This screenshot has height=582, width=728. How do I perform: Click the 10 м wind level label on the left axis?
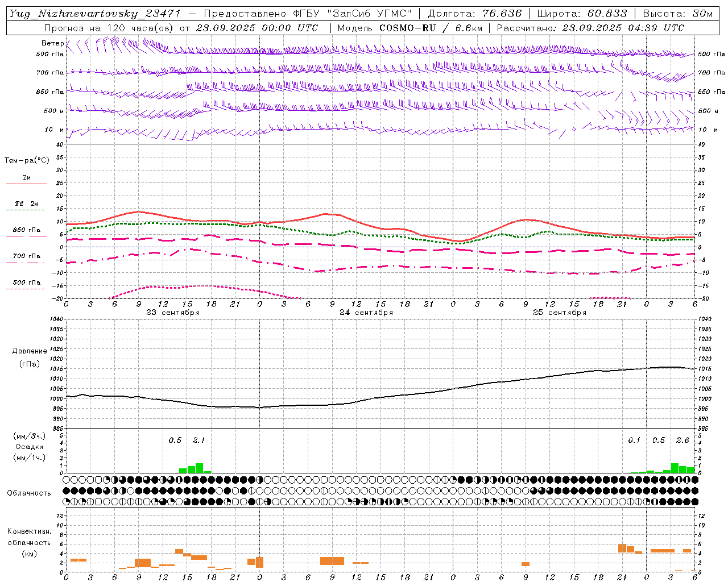(x=55, y=130)
